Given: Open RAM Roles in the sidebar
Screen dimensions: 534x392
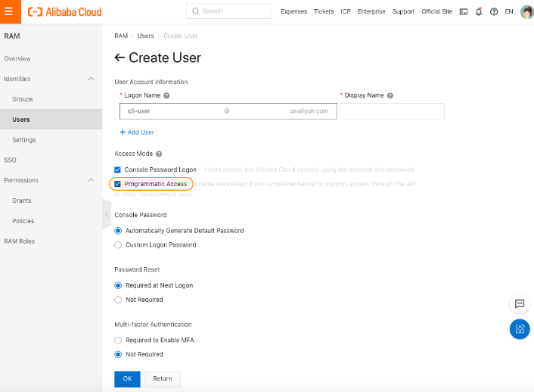Looking at the screenshot, I should 19,241.
